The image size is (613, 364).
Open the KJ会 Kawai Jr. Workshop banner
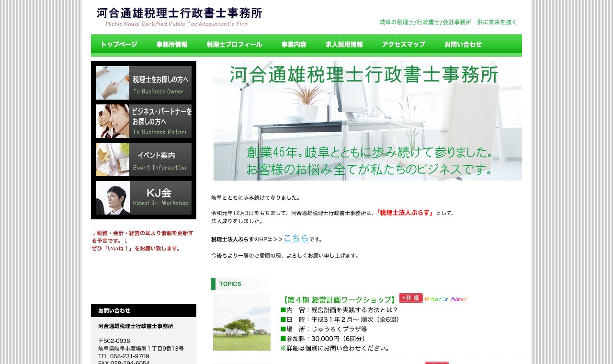pyautogui.click(x=144, y=198)
